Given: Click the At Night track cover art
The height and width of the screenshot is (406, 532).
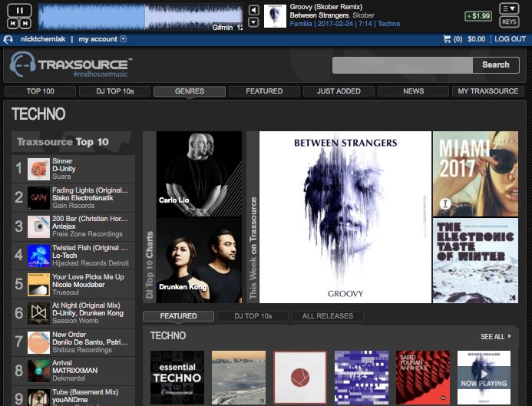Looking at the screenshot, I should (38, 314).
